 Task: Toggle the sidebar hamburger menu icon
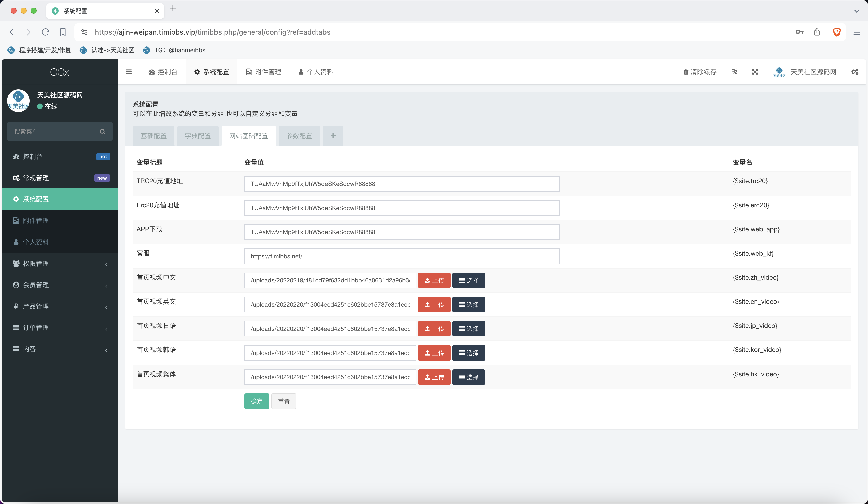[x=129, y=72]
